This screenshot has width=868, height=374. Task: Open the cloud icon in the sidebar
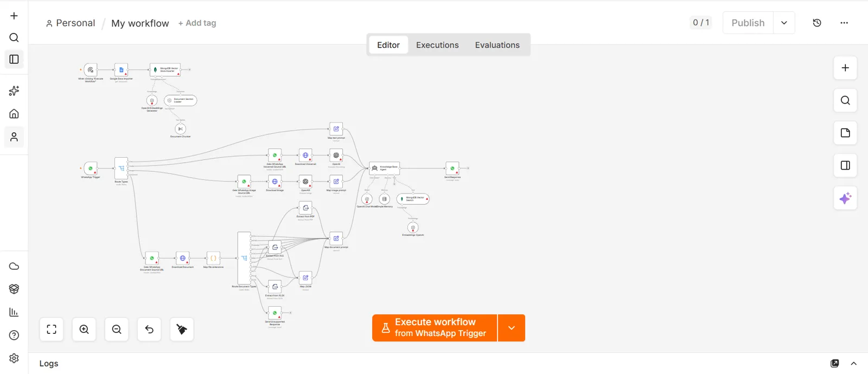(x=14, y=266)
